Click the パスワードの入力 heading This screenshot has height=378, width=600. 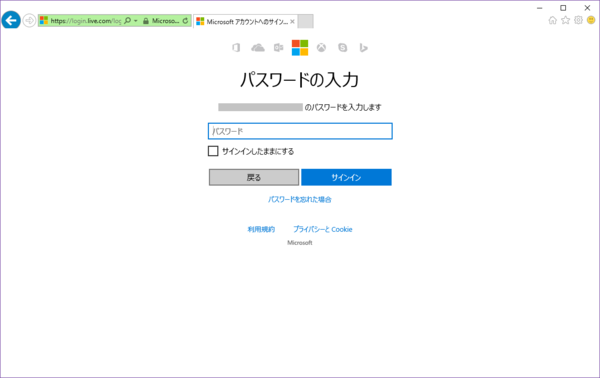click(300, 80)
